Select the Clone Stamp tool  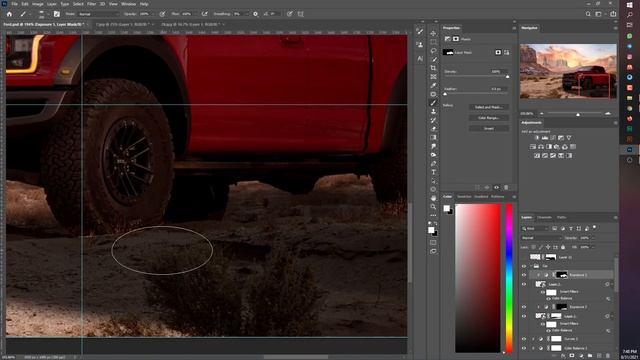point(433,111)
